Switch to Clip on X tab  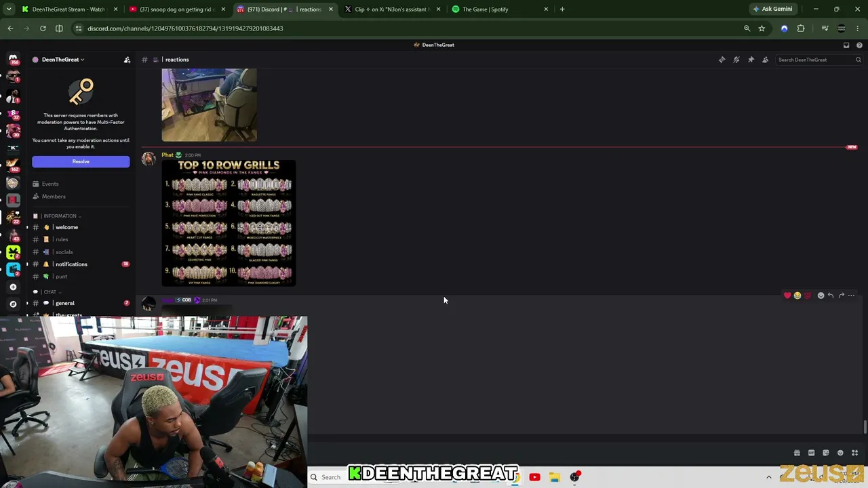tap(391, 9)
